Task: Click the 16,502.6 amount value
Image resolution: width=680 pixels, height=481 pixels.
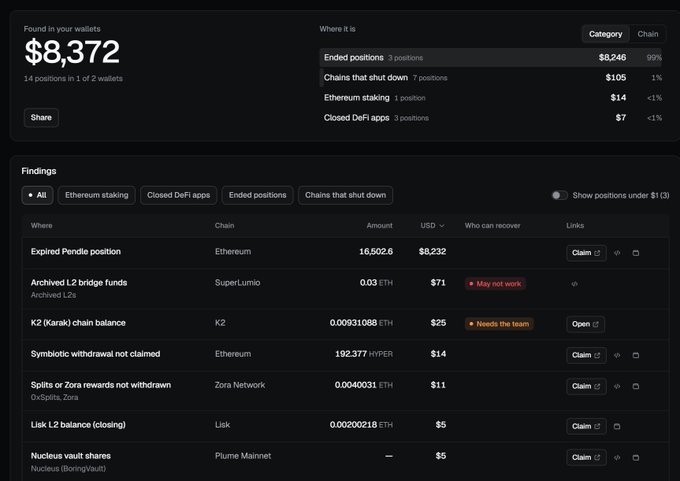Action: pyautogui.click(x=376, y=252)
